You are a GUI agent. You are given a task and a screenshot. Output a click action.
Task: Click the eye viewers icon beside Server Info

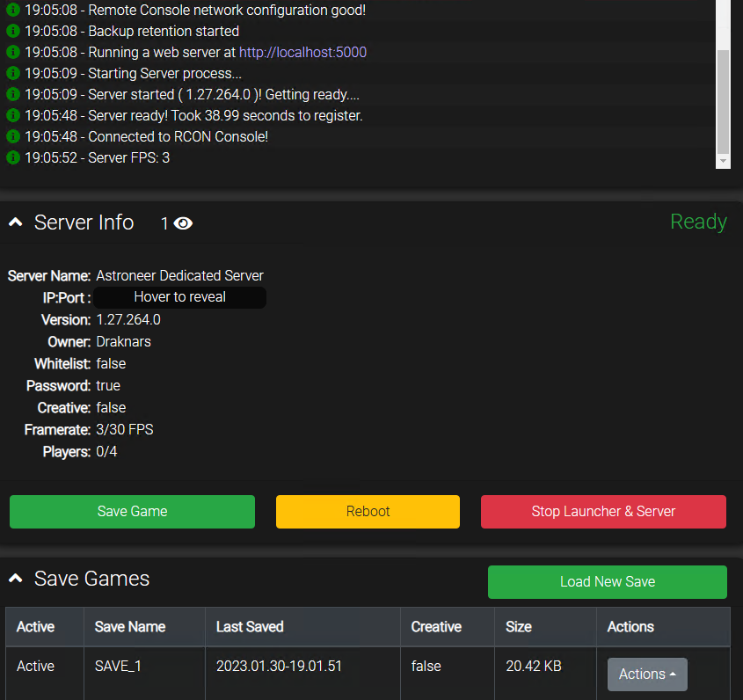click(x=183, y=223)
